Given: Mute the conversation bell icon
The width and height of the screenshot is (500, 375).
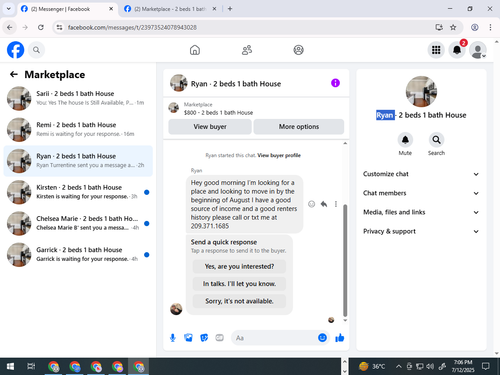Looking at the screenshot, I should tap(405, 140).
